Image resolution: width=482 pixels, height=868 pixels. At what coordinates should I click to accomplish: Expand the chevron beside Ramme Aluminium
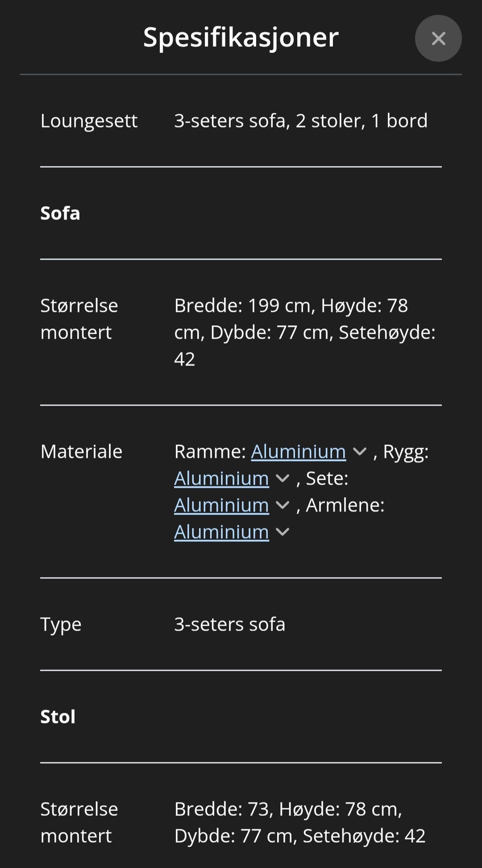click(x=359, y=452)
